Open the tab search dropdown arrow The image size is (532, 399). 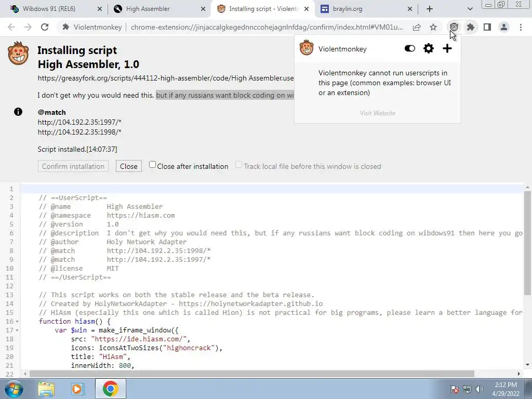[x=470, y=9]
